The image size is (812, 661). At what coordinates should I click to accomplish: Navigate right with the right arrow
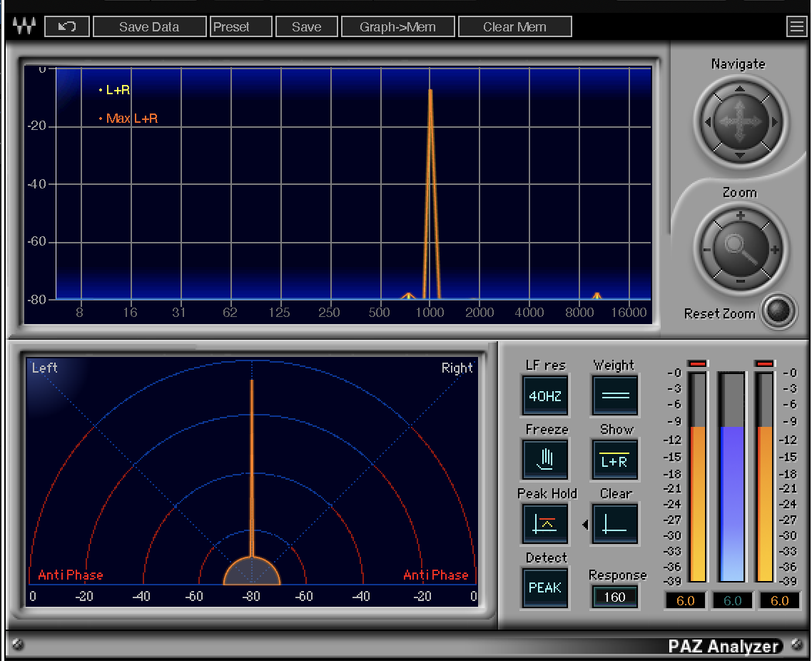pos(775,122)
